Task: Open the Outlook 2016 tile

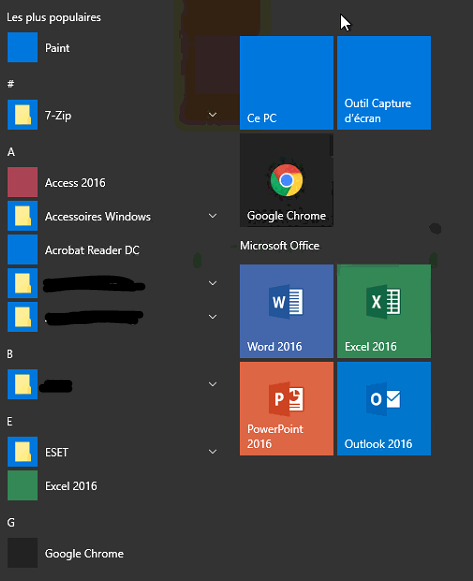Action: coord(384,409)
